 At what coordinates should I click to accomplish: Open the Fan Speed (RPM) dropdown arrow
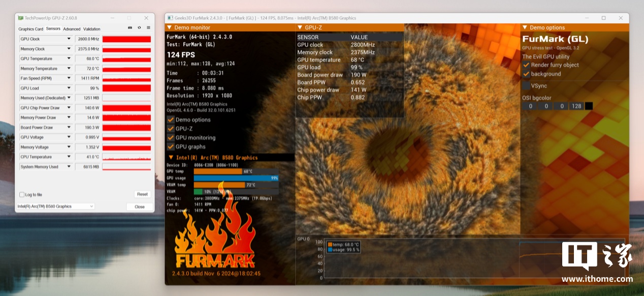point(69,78)
